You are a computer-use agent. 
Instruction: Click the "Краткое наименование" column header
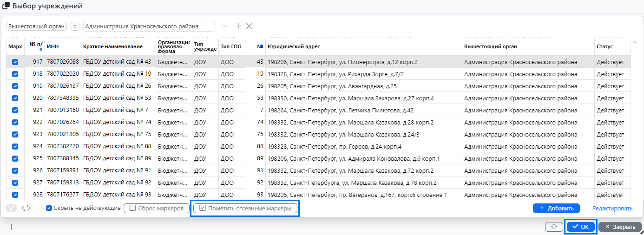coord(112,46)
